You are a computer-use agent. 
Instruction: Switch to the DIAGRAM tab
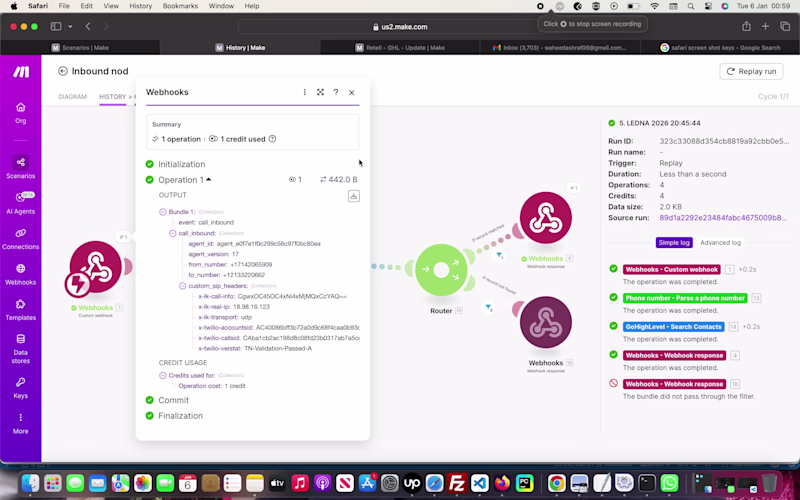coord(72,96)
